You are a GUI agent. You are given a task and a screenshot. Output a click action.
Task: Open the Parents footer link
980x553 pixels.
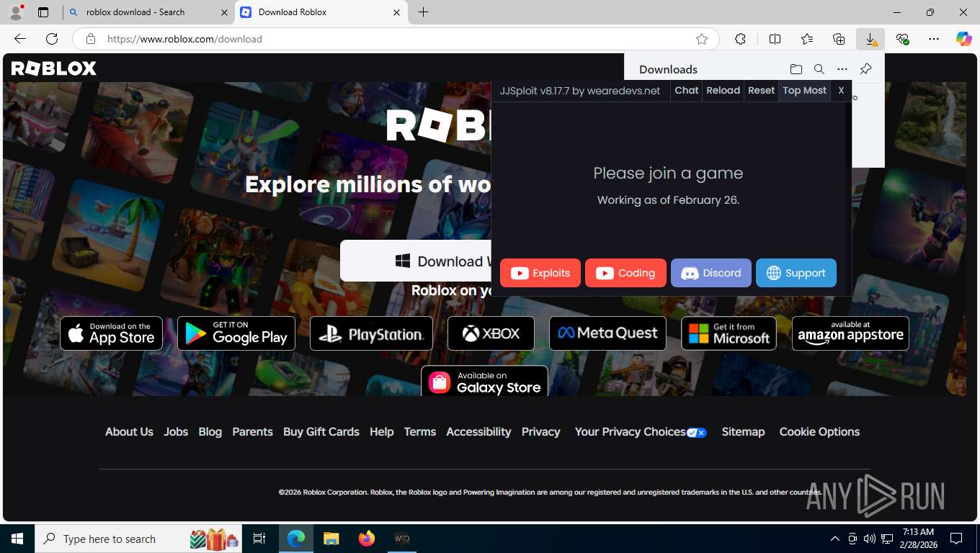(x=252, y=431)
